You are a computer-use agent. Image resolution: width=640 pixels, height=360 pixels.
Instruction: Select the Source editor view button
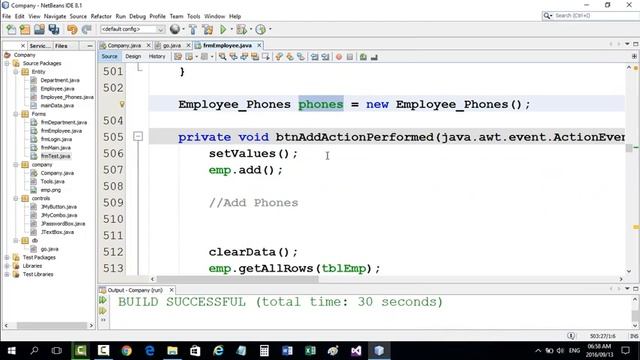(109, 56)
